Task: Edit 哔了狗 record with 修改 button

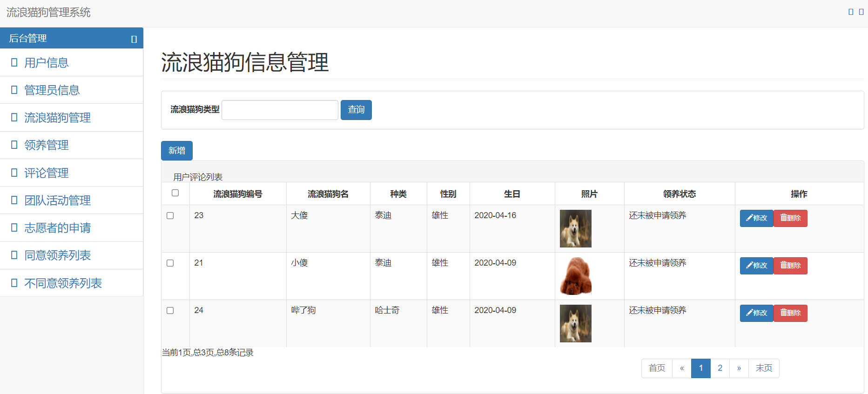Action: (757, 313)
